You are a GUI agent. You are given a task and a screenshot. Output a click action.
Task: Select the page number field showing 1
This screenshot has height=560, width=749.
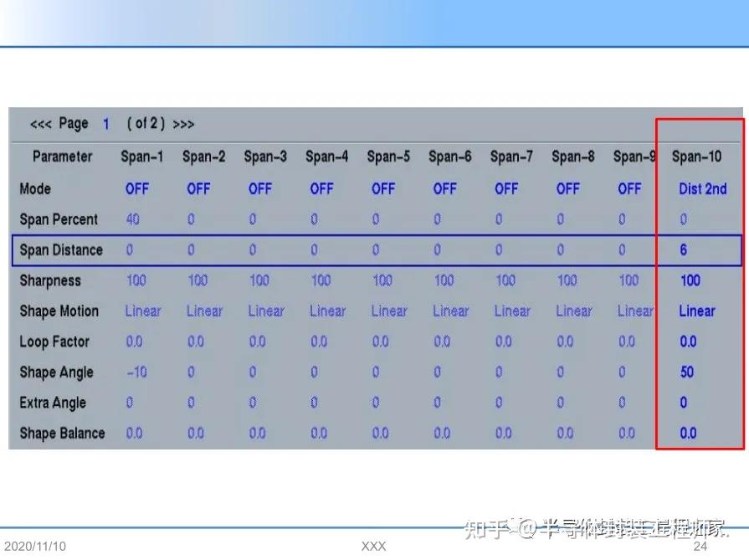[106, 123]
